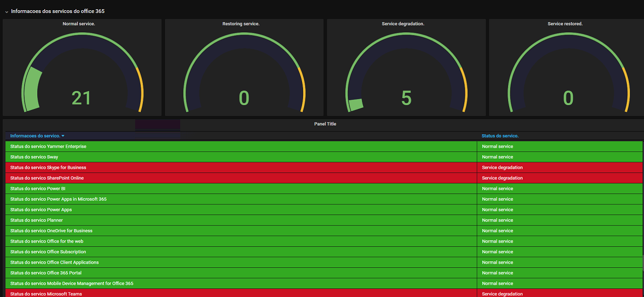
Task: Click Normal service status for Yammer Enterprise
Action: pyautogui.click(x=497, y=147)
